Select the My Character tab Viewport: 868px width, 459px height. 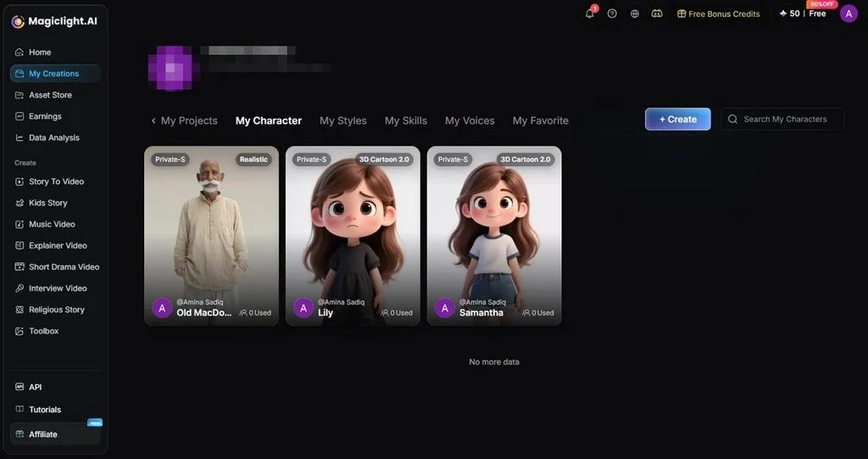[x=269, y=120]
